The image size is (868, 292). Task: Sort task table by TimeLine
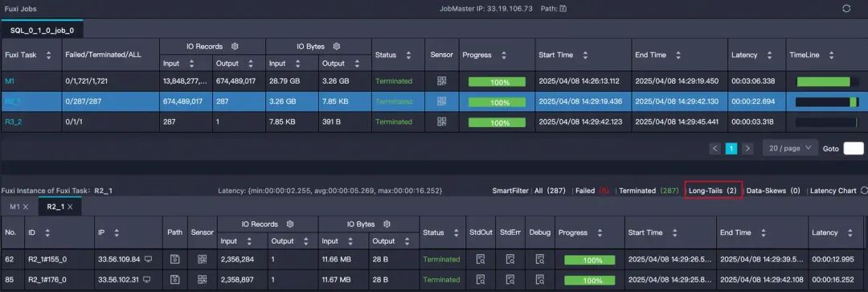[x=832, y=55]
